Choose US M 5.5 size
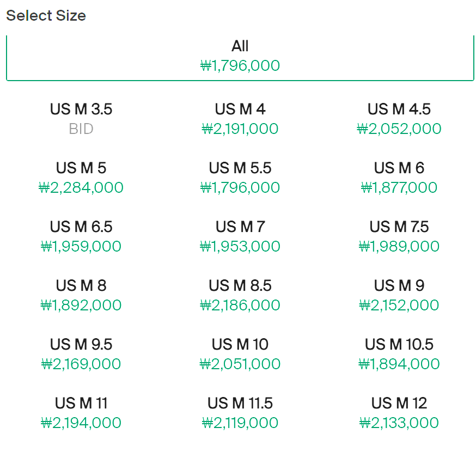 point(240,178)
